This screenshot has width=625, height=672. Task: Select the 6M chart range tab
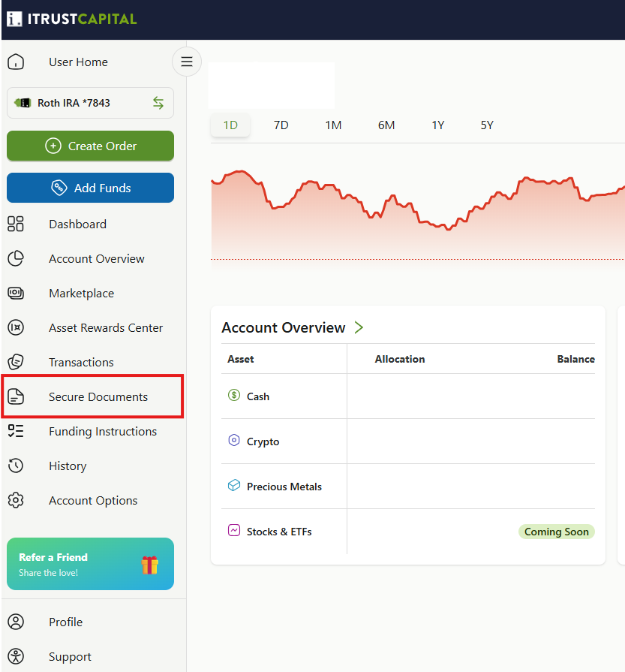click(386, 125)
